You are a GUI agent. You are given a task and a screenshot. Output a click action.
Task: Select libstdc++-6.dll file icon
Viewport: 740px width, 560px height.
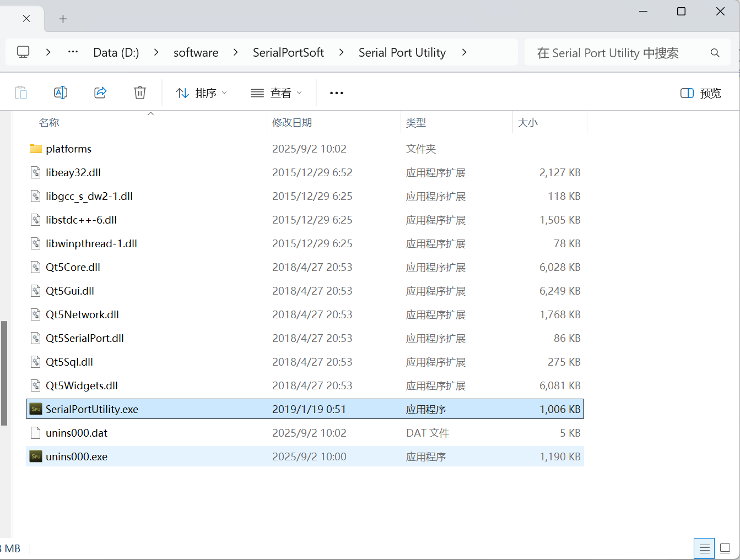36,220
